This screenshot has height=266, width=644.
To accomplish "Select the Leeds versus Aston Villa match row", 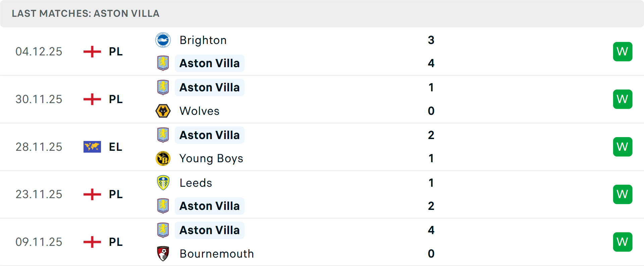I will point(322,194).
